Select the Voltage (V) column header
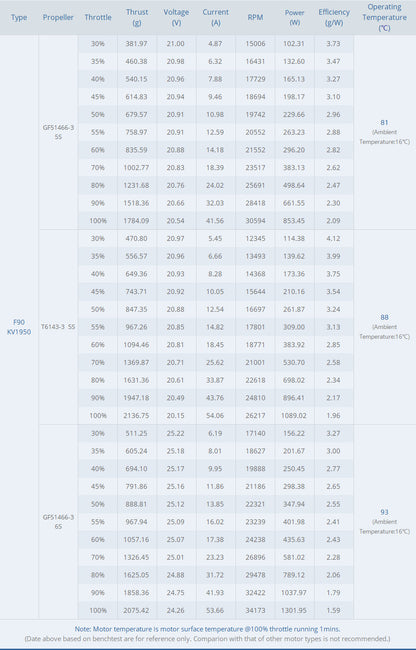This screenshot has height=650, width=416. 176,17
